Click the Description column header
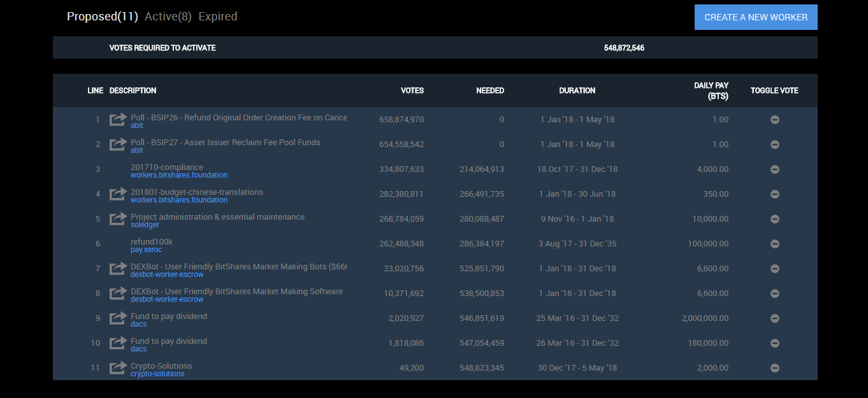The image size is (868, 398). pyautogui.click(x=133, y=90)
